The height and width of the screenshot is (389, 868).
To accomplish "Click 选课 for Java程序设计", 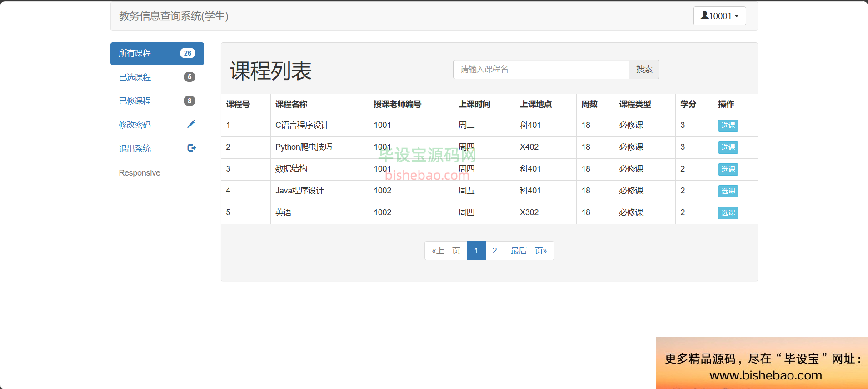I will [728, 191].
